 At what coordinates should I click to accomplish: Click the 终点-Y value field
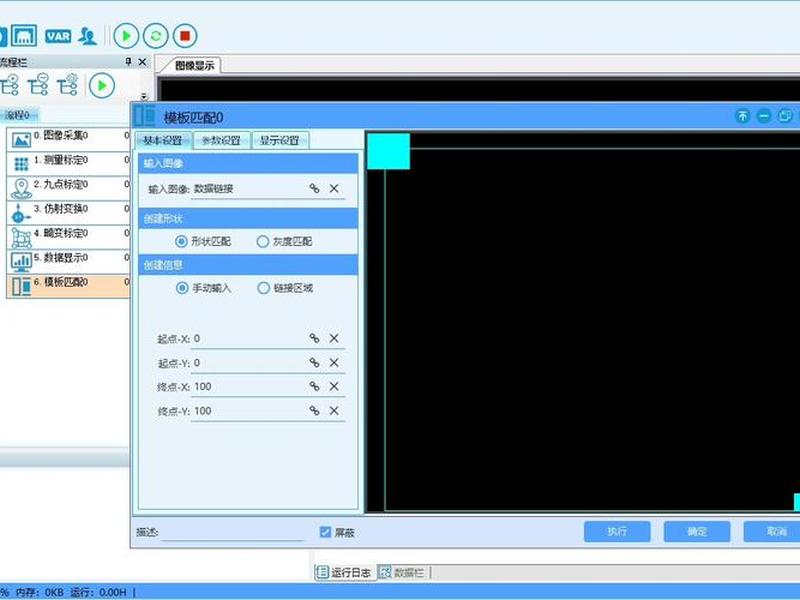pos(247,411)
